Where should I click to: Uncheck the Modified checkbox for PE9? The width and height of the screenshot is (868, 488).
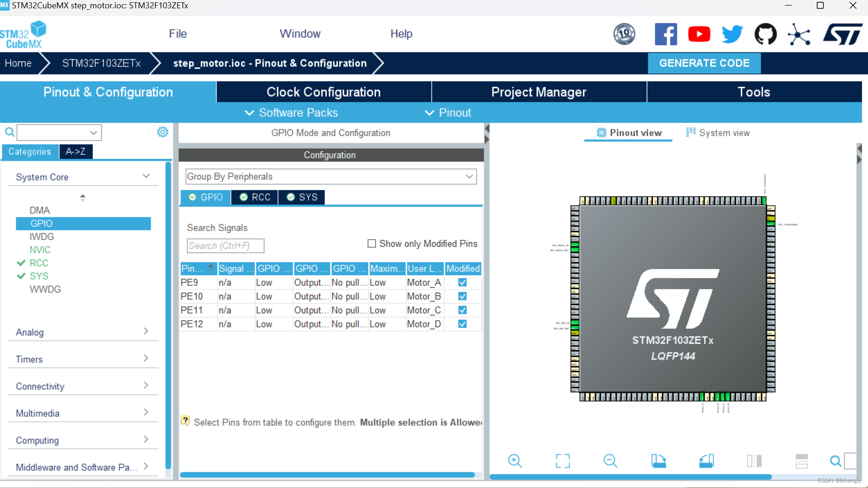click(x=463, y=282)
